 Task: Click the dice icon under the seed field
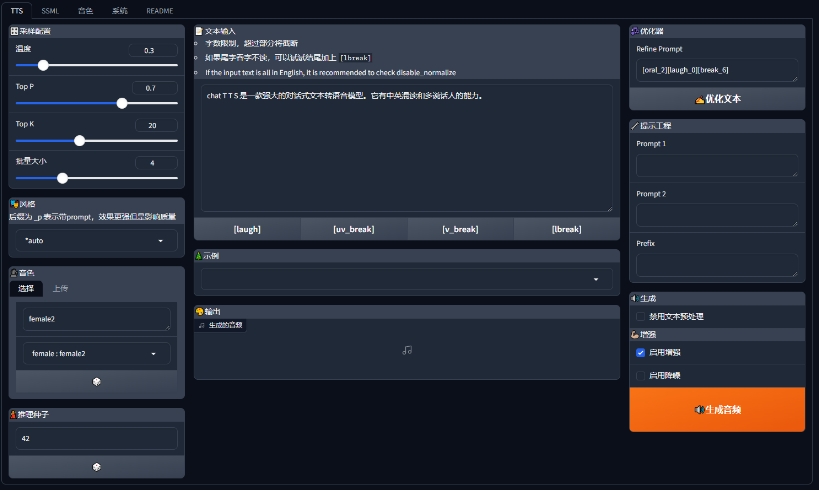96,467
